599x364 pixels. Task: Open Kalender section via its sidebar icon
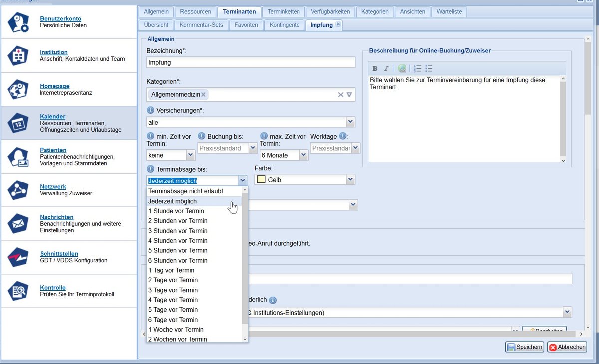click(x=18, y=123)
